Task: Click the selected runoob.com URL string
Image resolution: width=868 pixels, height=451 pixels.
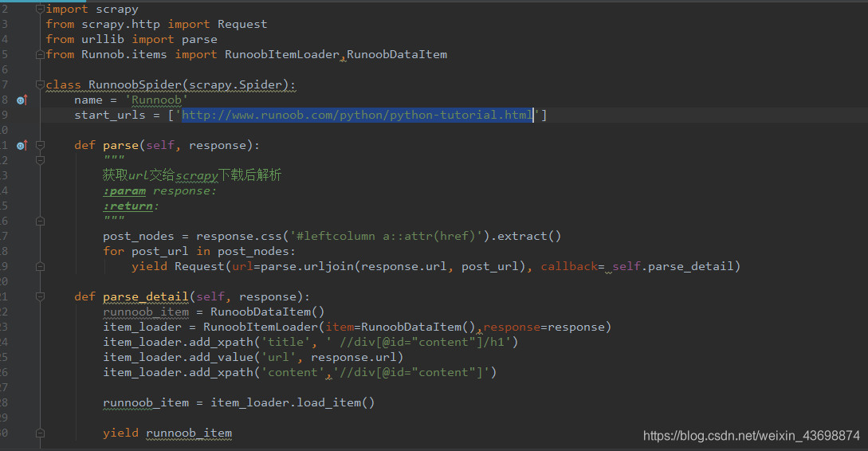Action: (x=357, y=115)
